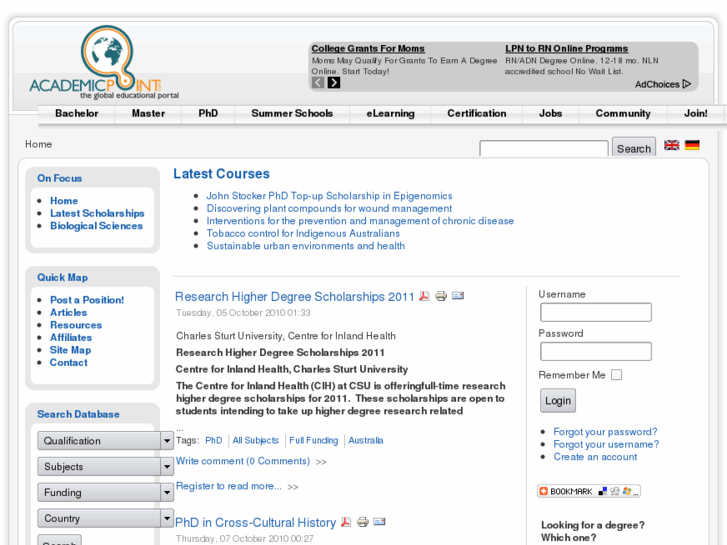Focus the top site search field
727x545 pixels.
(544, 148)
